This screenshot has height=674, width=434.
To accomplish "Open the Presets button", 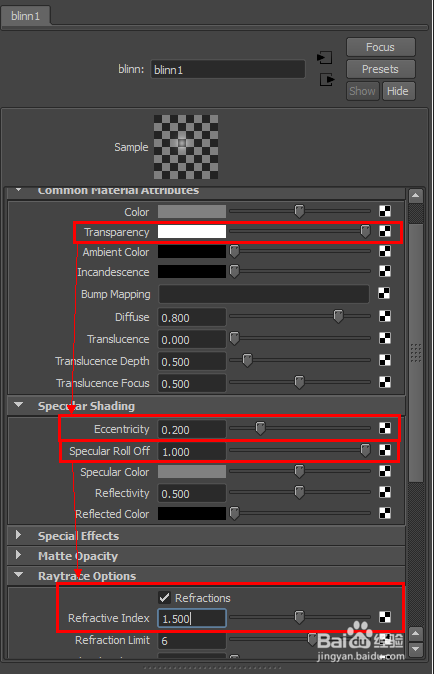I will pyautogui.click(x=380, y=69).
